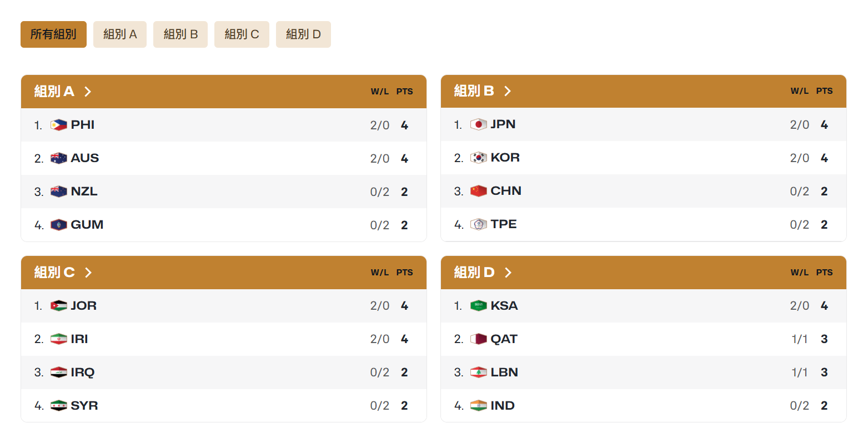Click the Jordan flag icon
The image size is (868, 443).
pos(58,306)
